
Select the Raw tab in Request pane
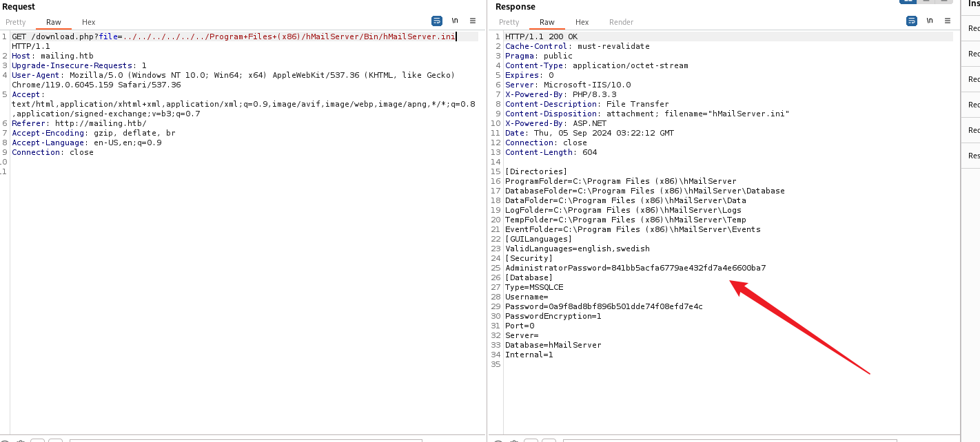point(54,22)
